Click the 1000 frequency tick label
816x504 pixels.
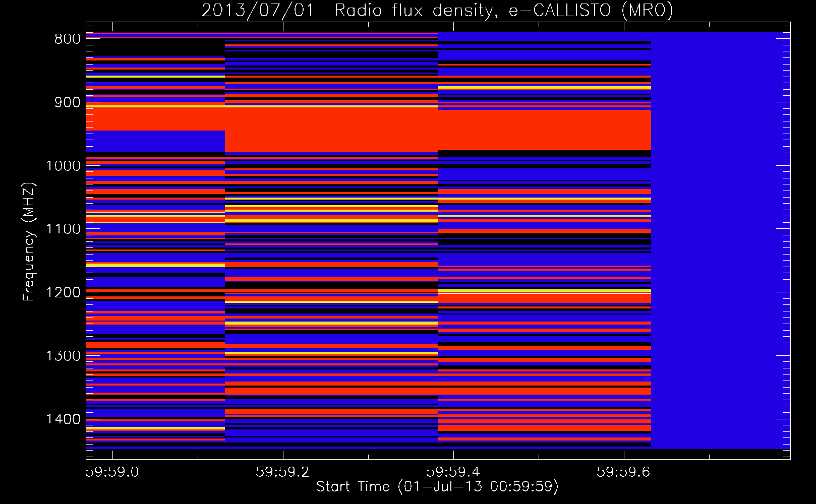(x=64, y=166)
